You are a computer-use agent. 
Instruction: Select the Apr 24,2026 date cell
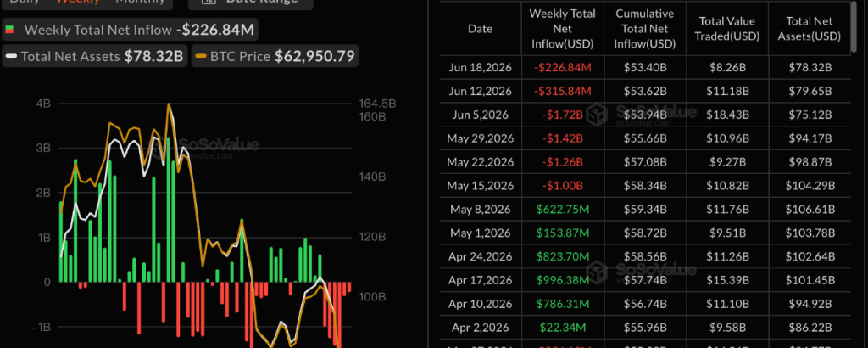481,256
